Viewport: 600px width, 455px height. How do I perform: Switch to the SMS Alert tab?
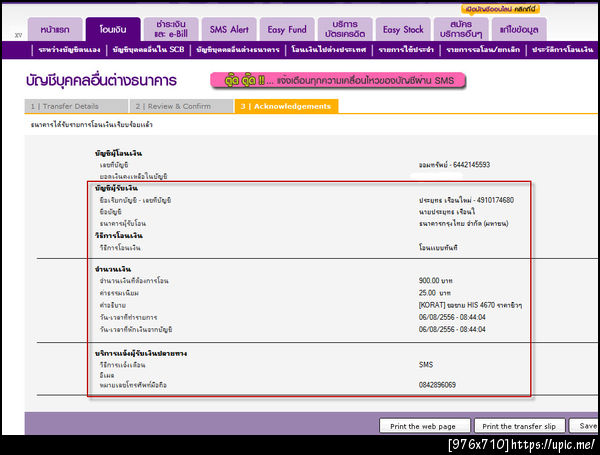pyautogui.click(x=229, y=29)
